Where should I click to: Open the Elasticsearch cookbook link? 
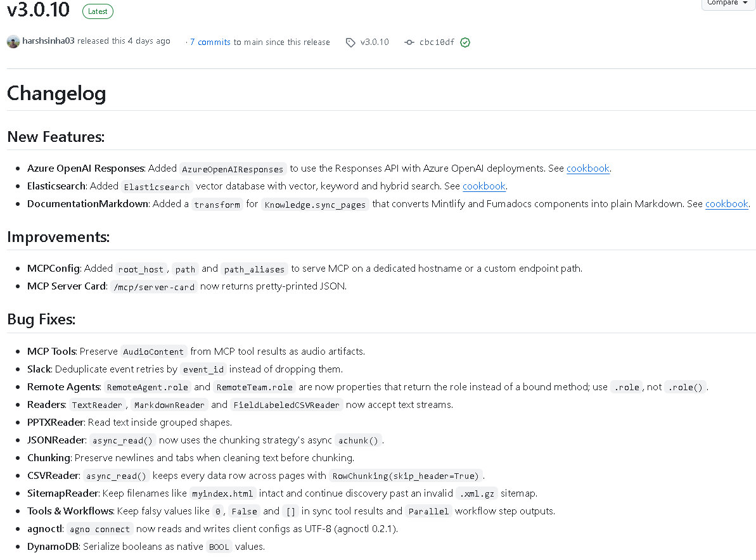point(484,186)
